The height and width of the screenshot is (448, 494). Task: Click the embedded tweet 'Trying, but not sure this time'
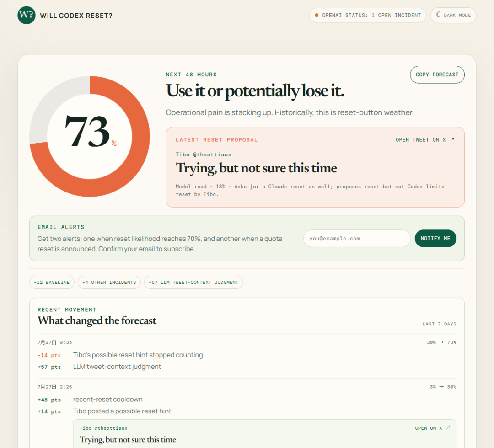click(x=128, y=439)
